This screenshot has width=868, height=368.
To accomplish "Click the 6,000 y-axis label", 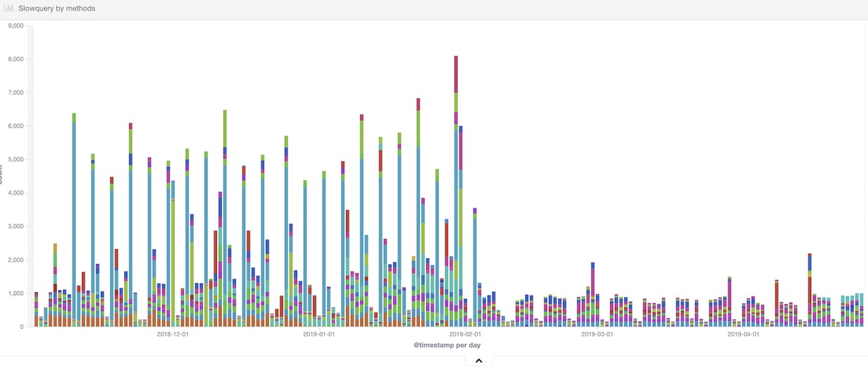I will click(15, 126).
